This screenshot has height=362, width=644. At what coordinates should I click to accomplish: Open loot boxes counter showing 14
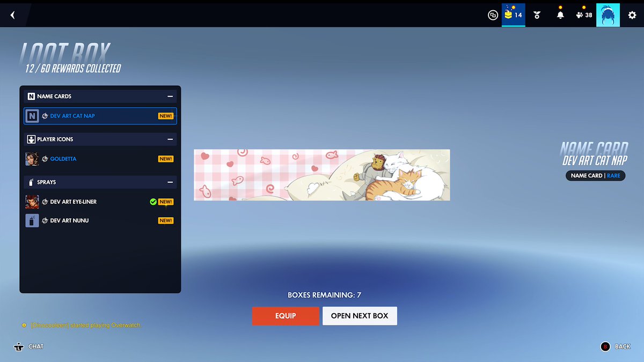point(513,15)
